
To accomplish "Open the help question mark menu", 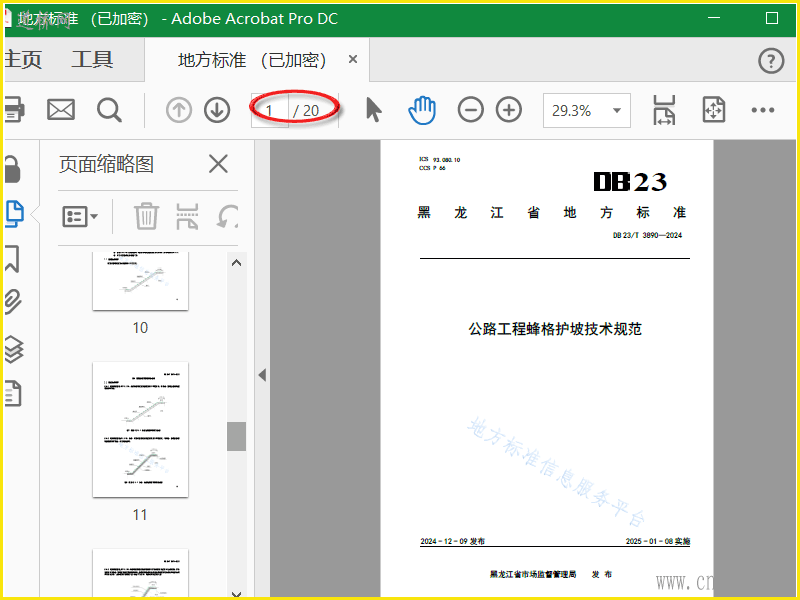I will [771, 61].
